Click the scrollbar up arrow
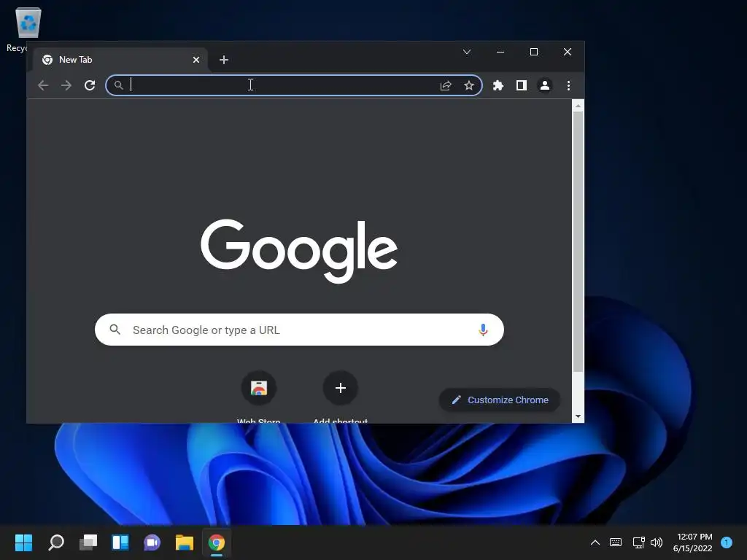 (578, 106)
